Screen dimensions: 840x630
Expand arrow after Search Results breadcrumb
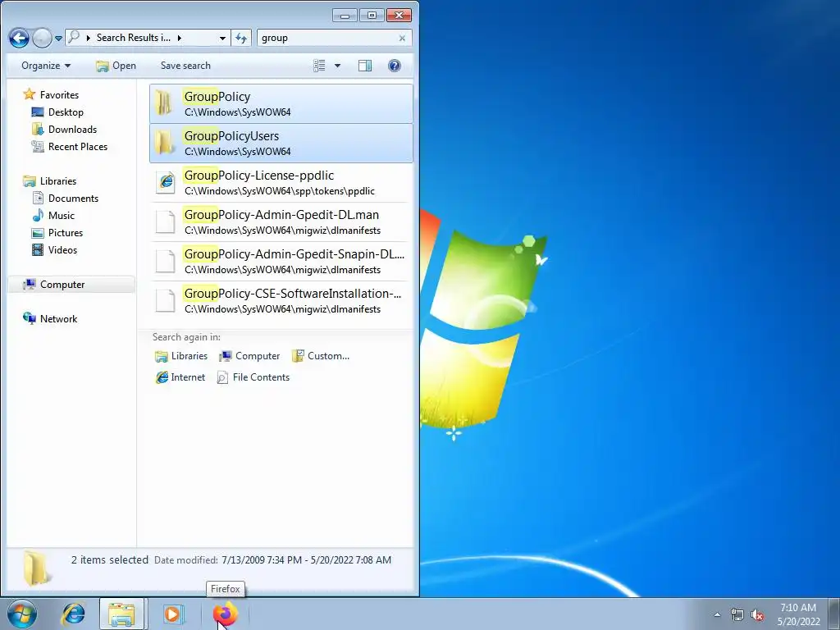coord(180,38)
